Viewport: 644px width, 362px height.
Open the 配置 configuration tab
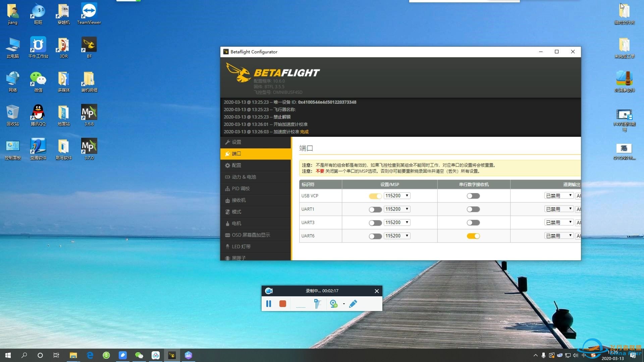256,166
